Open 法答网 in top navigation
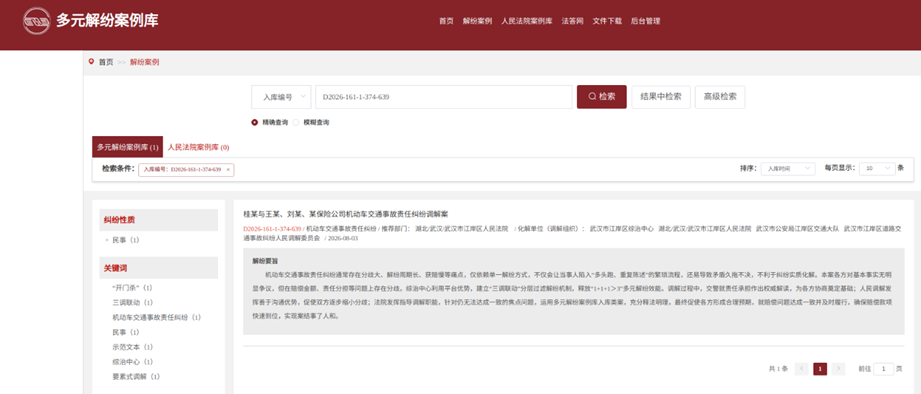Image resolution: width=921 pixels, height=394 pixels. coord(573,21)
